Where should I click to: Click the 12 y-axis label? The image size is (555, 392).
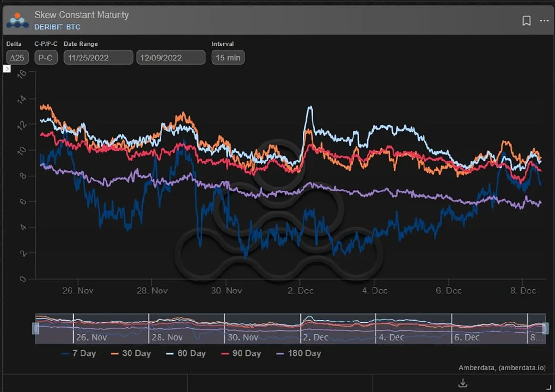pos(22,125)
